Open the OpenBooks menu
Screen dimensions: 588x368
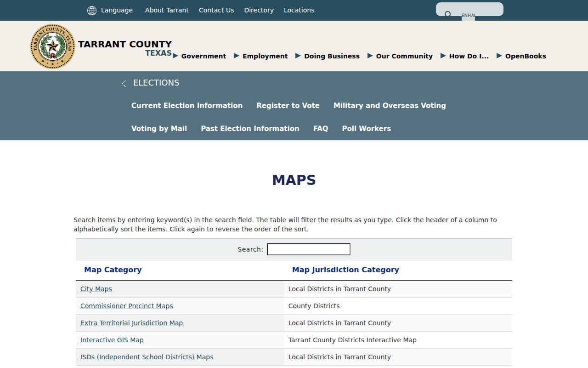pyautogui.click(x=526, y=56)
